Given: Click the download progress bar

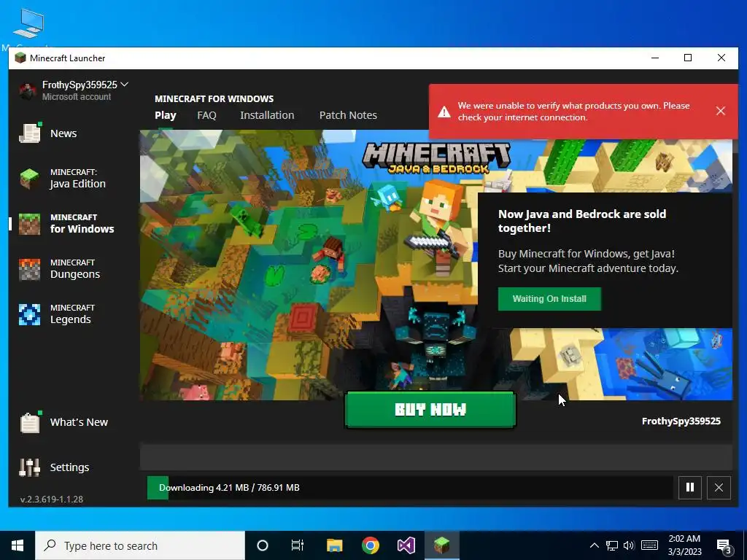Looking at the screenshot, I should click(410, 487).
